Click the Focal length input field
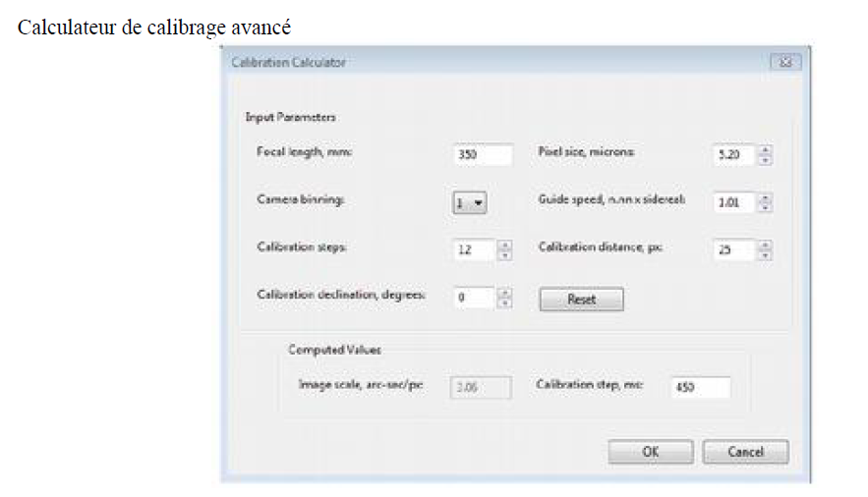This screenshot has height=497, width=868. [x=483, y=154]
